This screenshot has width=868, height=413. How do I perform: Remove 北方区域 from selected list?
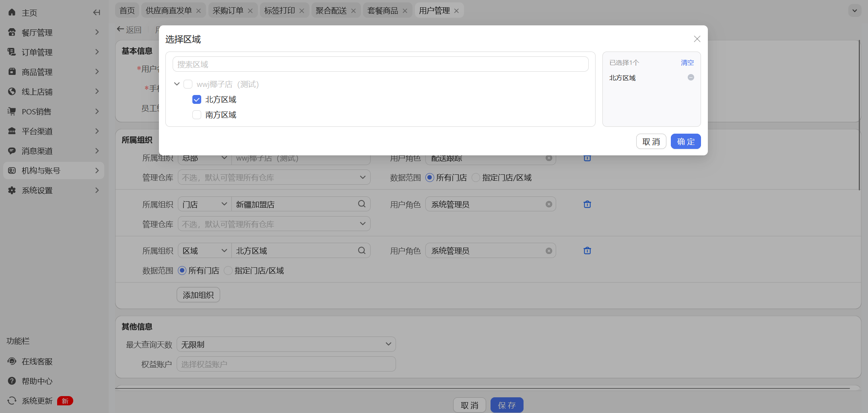click(691, 77)
